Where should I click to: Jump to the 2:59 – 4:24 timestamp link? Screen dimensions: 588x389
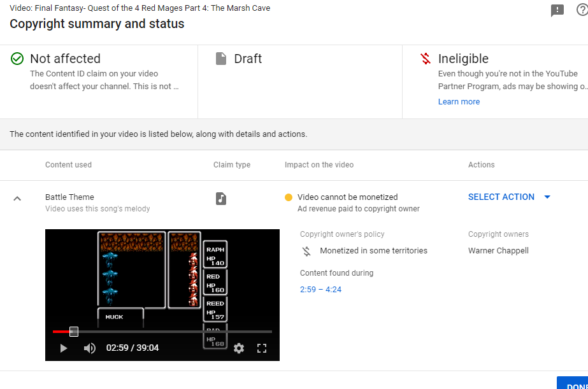[x=320, y=289]
